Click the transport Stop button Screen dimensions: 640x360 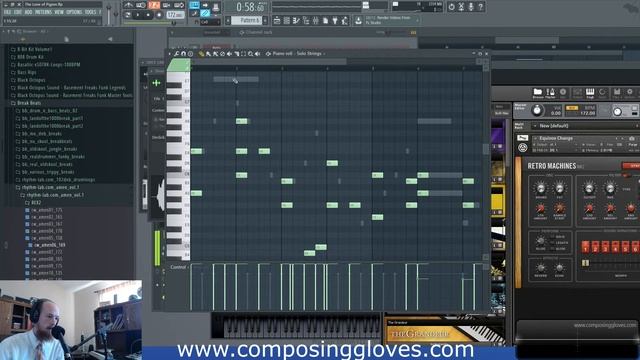pos(148,15)
